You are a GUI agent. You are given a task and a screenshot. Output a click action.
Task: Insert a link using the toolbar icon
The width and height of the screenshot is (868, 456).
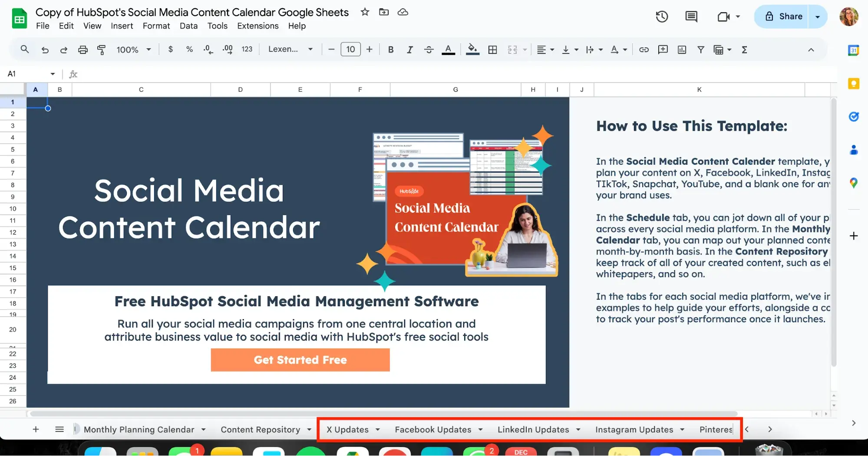644,49
